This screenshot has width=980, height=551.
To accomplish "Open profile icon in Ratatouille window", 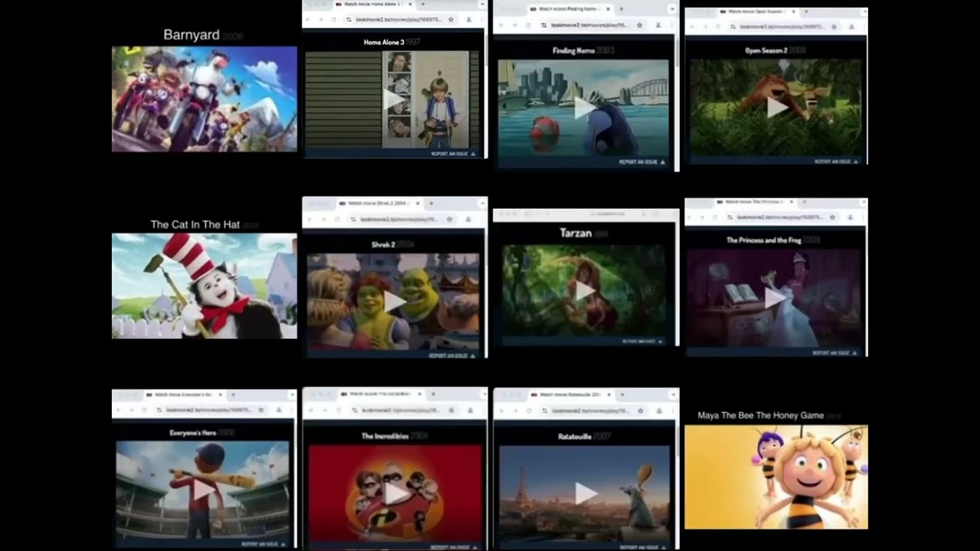I will [658, 410].
